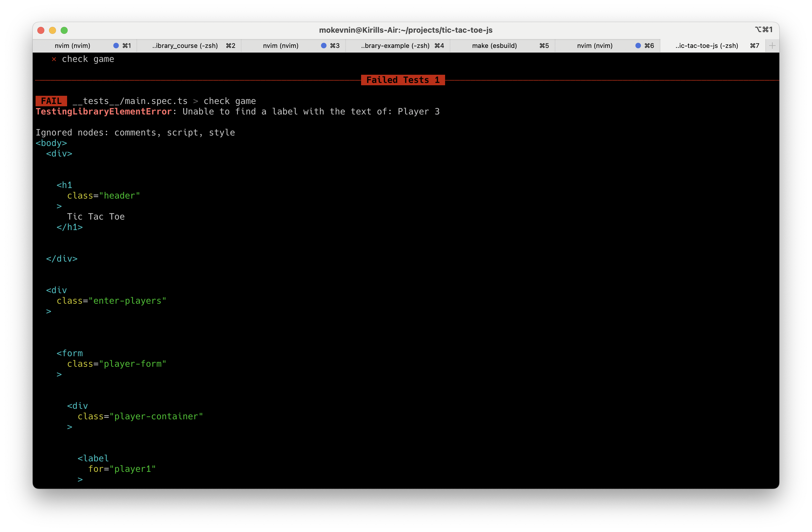Select the ..ic-tac-toe-js (-zsh) tab

pos(706,46)
